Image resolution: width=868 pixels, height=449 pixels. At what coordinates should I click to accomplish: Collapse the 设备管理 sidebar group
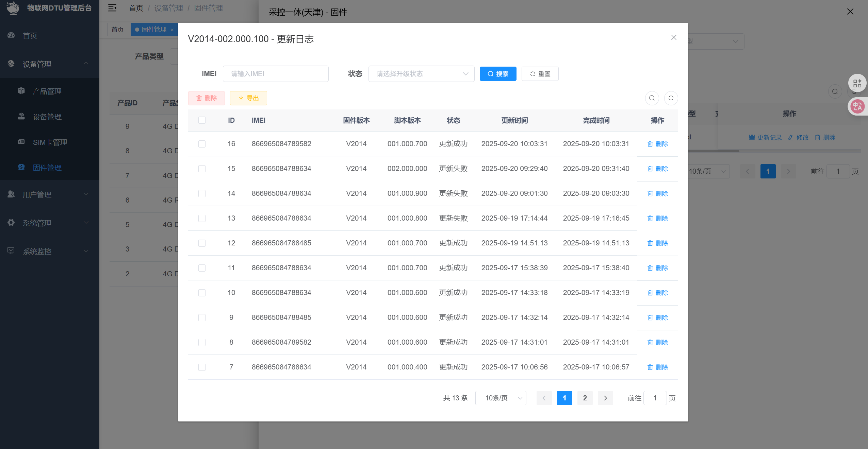pyautogui.click(x=50, y=64)
